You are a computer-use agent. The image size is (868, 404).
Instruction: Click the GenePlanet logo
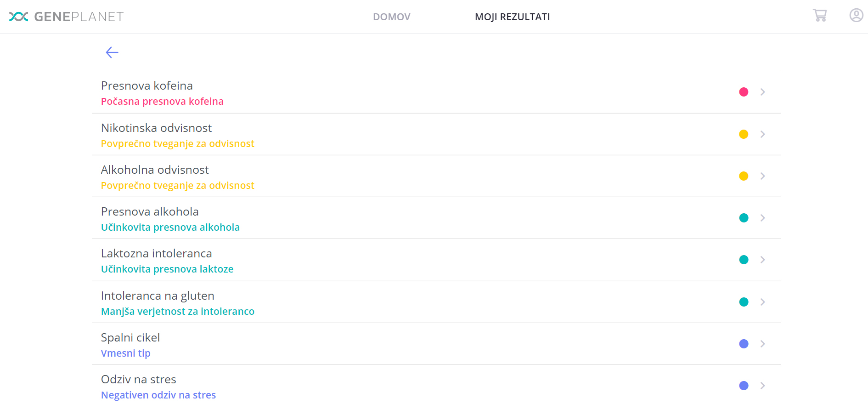click(66, 17)
